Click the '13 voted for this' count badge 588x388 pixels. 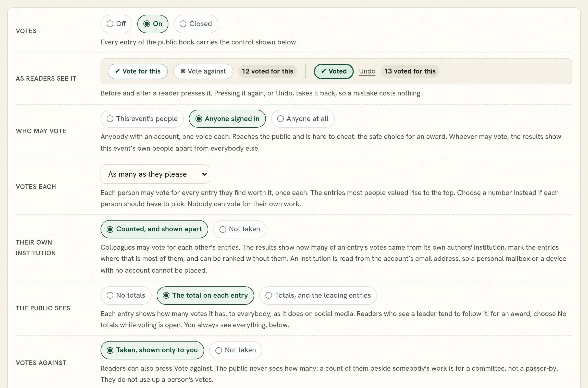coord(410,71)
